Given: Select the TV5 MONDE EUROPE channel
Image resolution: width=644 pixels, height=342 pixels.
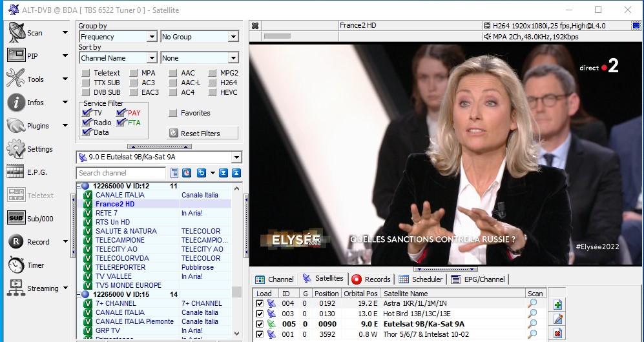Looking at the screenshot, I should pyautogui.click(x=128, y=285).
